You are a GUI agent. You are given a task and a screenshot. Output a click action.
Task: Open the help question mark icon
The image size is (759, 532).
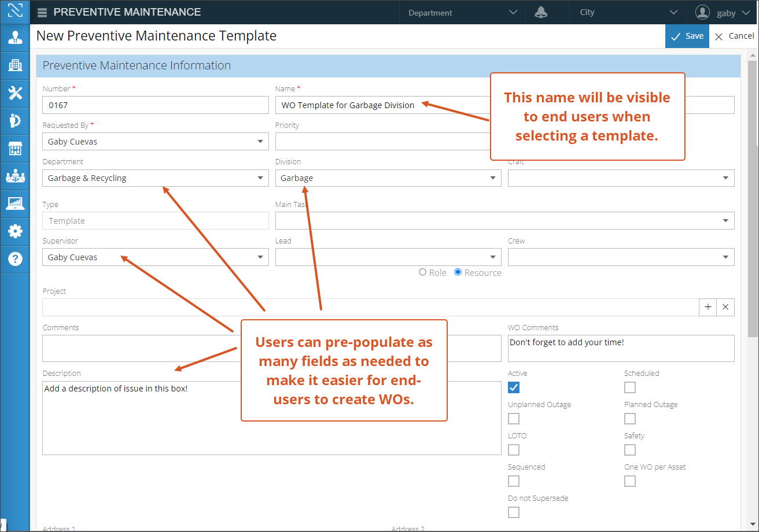point(15,258)
